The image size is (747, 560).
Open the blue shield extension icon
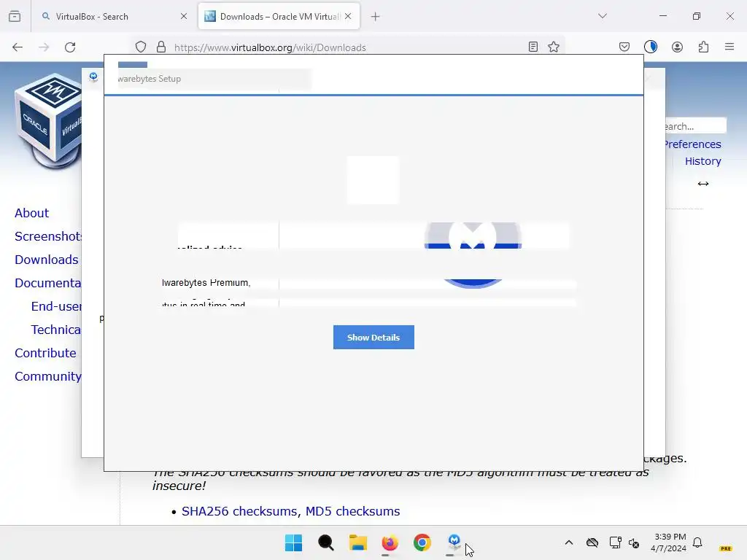click(650, 47)
